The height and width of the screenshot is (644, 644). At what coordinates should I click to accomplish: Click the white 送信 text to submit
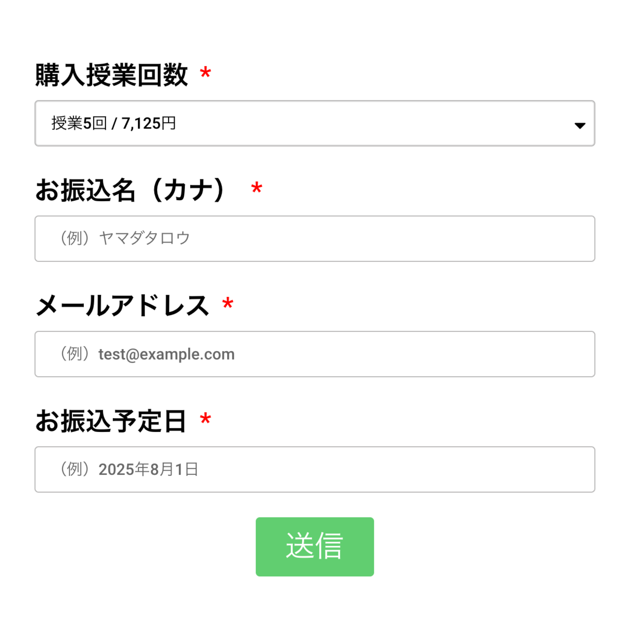(x=314, y=546)
